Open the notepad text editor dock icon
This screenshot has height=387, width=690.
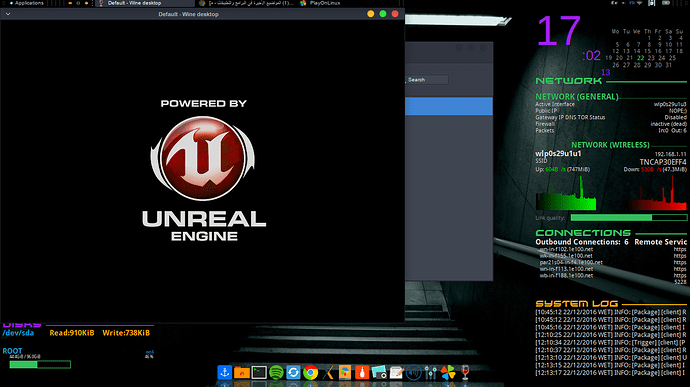coord(396,372)
